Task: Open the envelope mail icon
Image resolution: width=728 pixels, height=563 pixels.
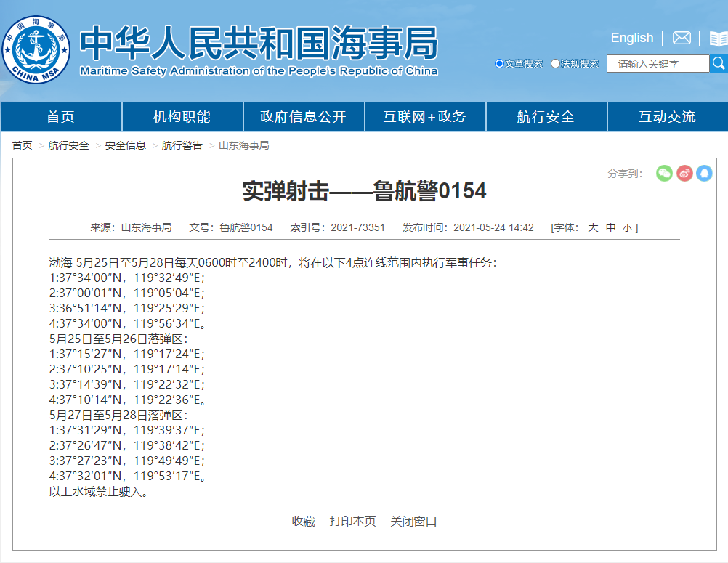Action: (682, 38)
